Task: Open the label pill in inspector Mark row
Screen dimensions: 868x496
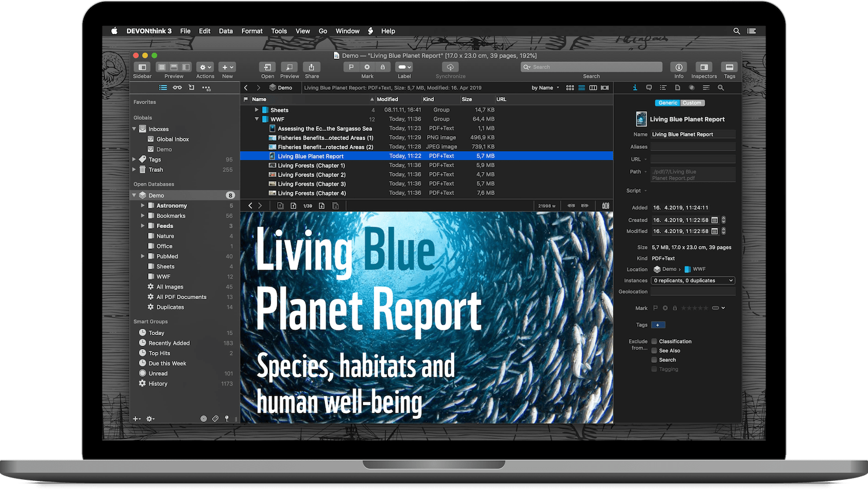Action: 718,308
